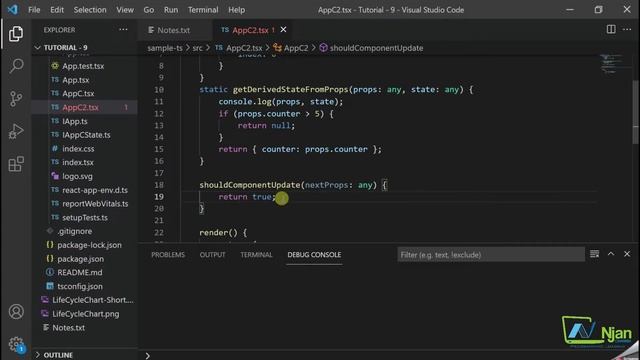Image resolution: width=640 pixels, height=360 pixels.
Task: Maximize the bottom panel size
Action: pos(611,254)
